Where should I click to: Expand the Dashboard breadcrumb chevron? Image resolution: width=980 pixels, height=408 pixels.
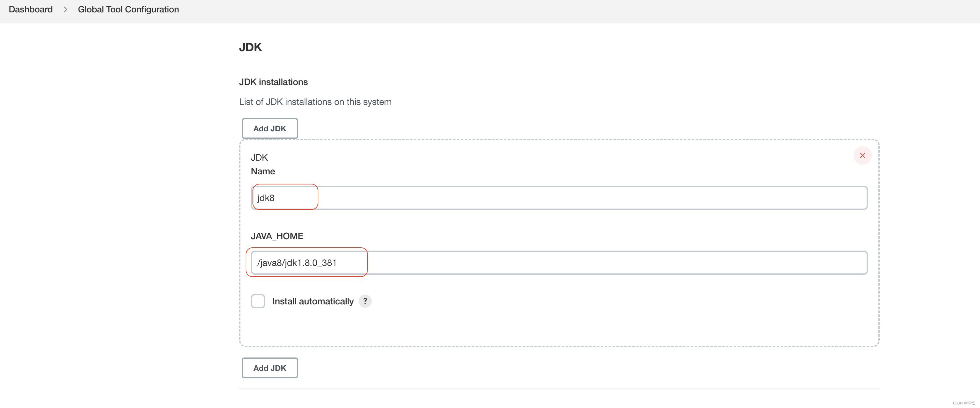pyautogui.click(x=65, y=9)
